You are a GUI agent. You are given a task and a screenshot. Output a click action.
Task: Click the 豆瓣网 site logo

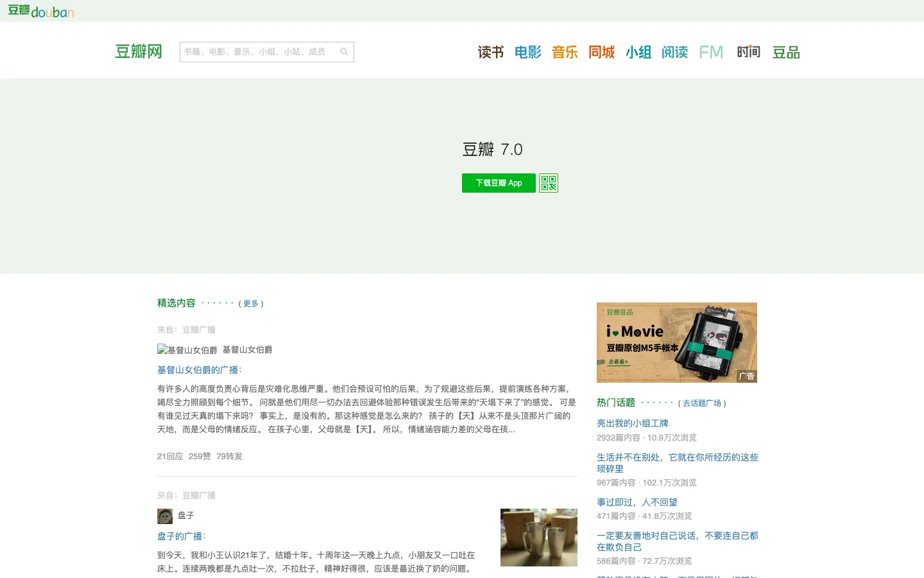[x=139, y=51]
